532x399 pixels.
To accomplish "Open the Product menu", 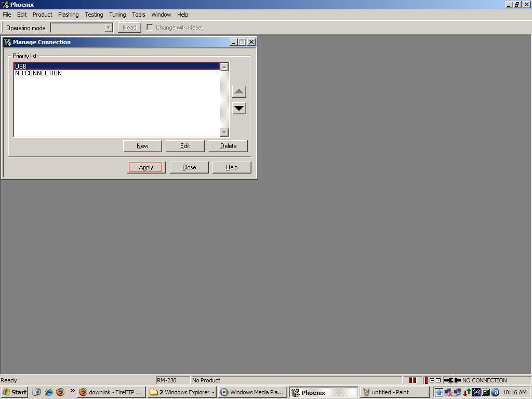I will 43,15.
